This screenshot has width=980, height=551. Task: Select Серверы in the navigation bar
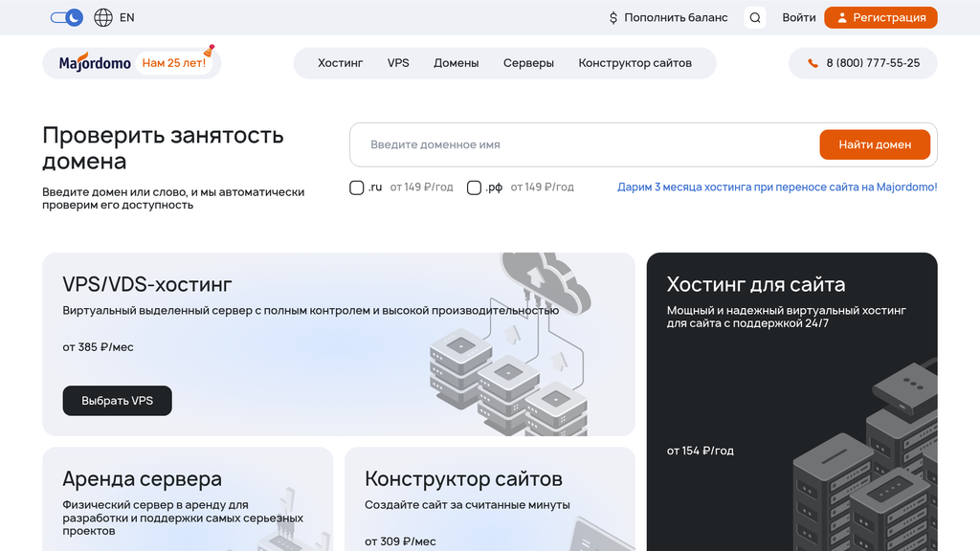pos(528,62)
